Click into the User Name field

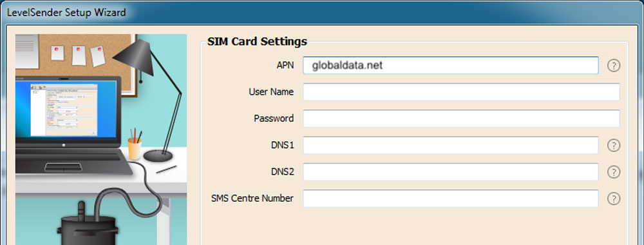point(461,92)
